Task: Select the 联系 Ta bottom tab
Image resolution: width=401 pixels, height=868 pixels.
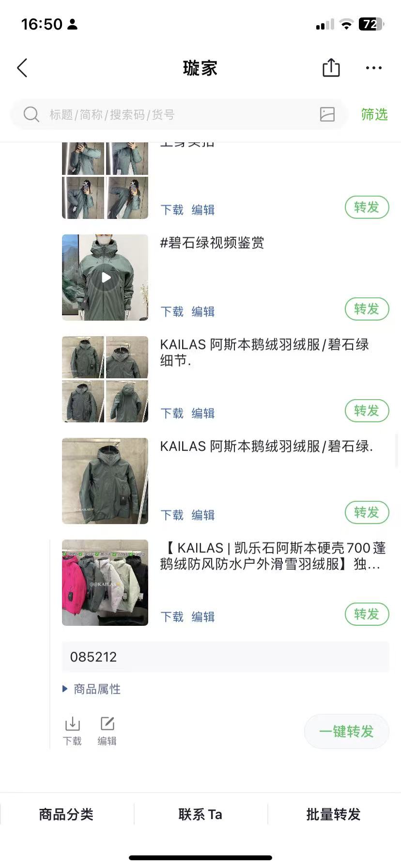Action: pos(200,814)
